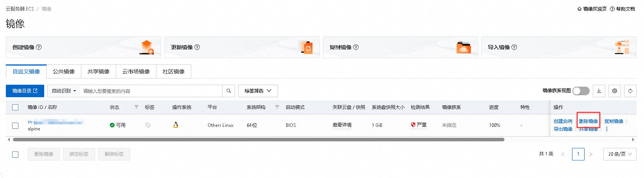
Task: Click the 镜像目录 button
Action: pos(25,91)
